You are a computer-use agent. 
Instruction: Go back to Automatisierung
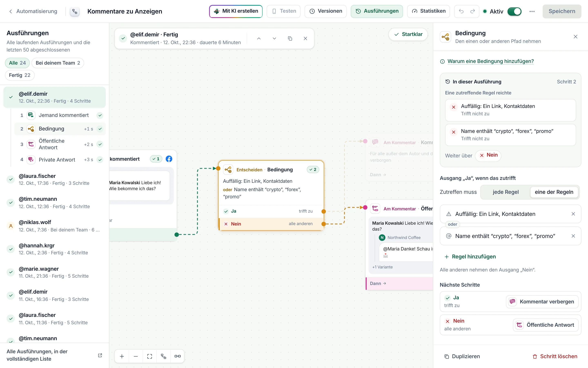[x=33, y=11]
